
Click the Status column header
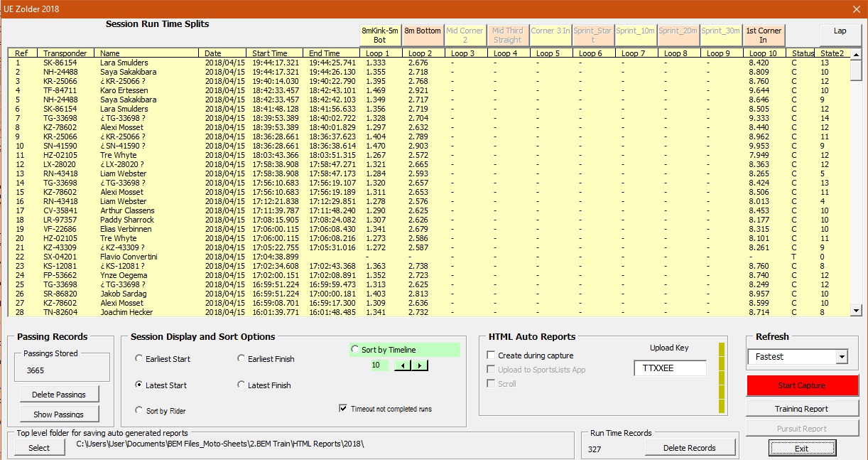[803, 53]
